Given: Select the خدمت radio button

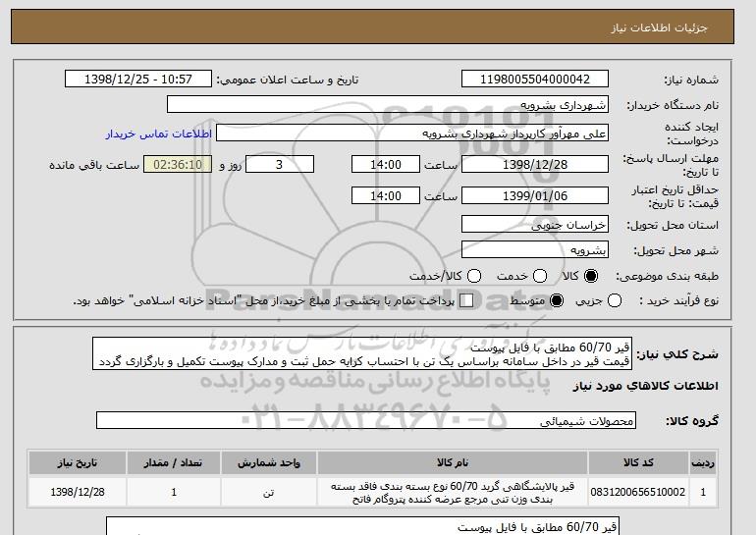Looking at the screenshot, I should click(540, 276).
